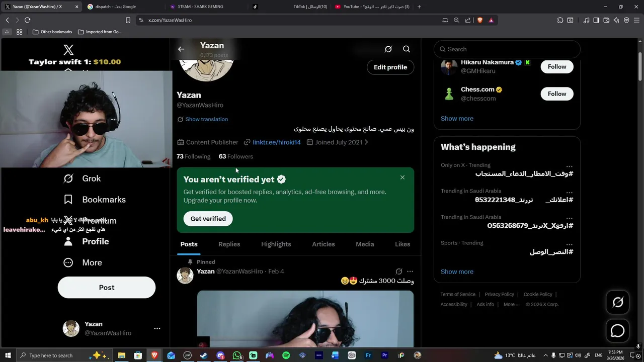This screenshot has width=644, height=362.
Task: Follow Chess.com
Action: 557,94
